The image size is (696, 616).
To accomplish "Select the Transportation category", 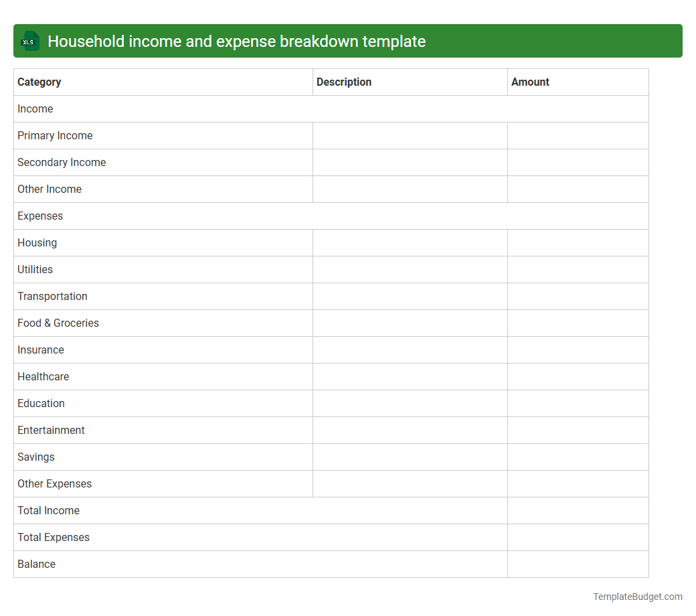I will tap(52, 296).
